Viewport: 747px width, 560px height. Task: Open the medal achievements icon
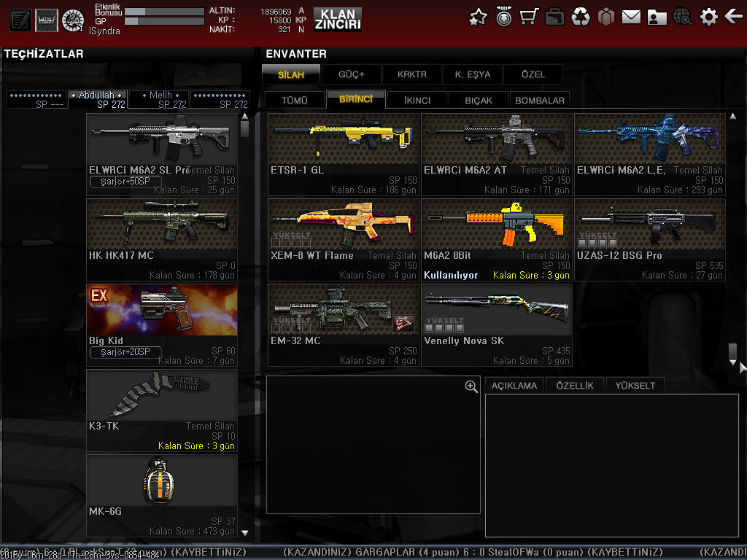(x=503, y=17)
